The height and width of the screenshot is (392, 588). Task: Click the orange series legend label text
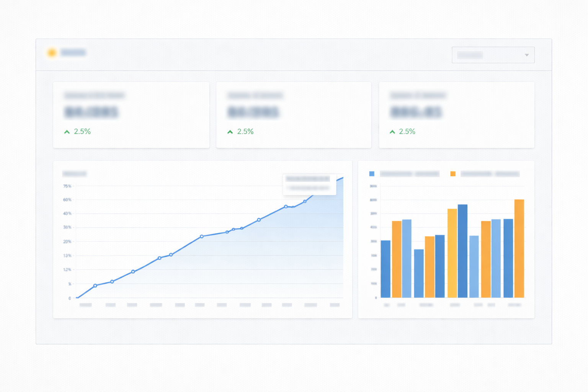point(490,174)
